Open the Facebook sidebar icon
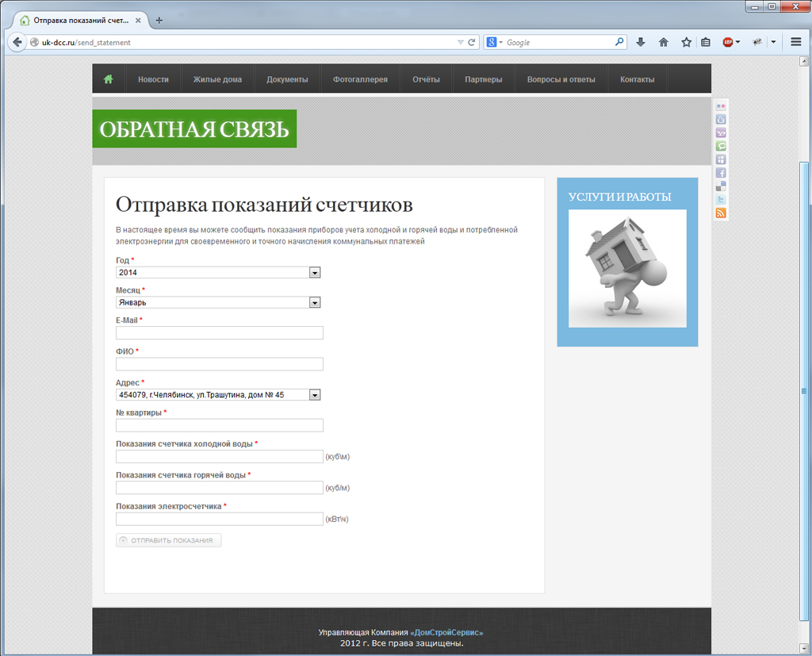Screen dimensions: 812x656 pyautogui.click(x=721, y=173)
